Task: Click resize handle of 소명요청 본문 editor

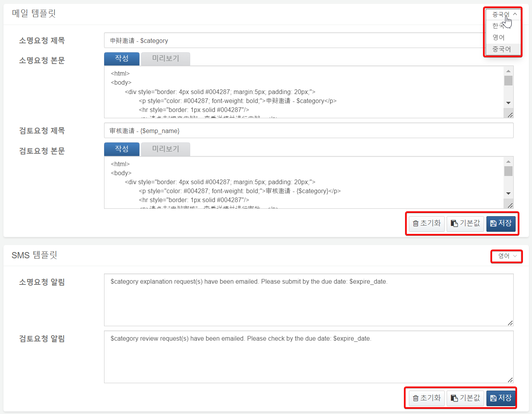Action: click(510, 115)
